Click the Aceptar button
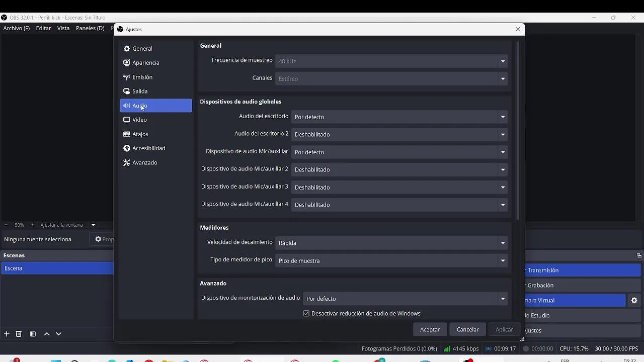644x362 pixels. (x=430, y=329)
